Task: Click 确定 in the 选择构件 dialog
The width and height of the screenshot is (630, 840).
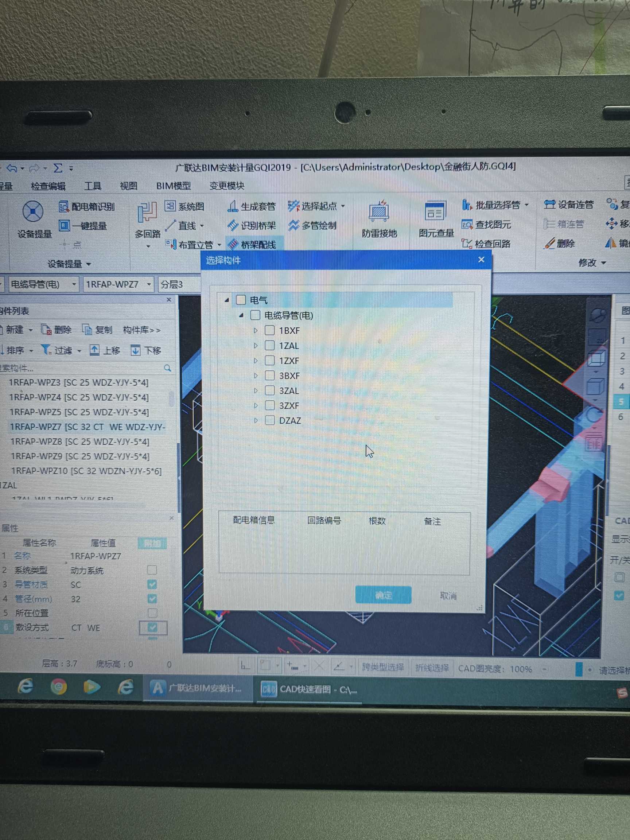Action: (x=383, y=595)
